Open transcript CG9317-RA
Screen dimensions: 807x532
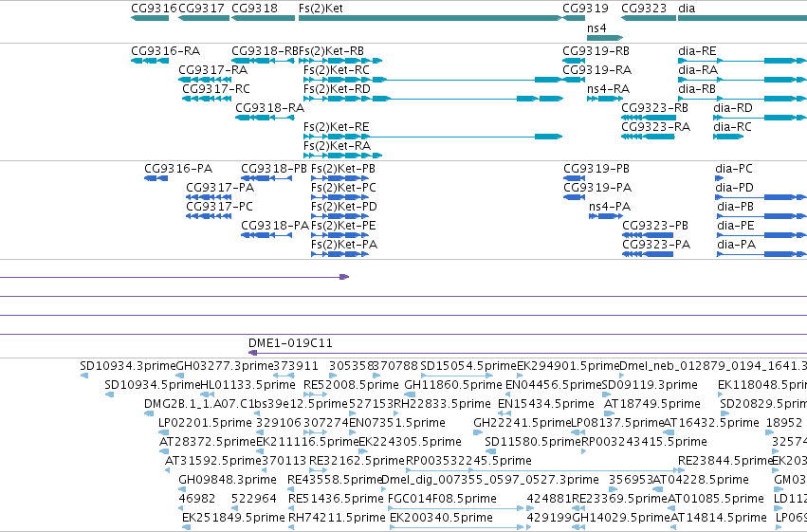click(204, 80)
